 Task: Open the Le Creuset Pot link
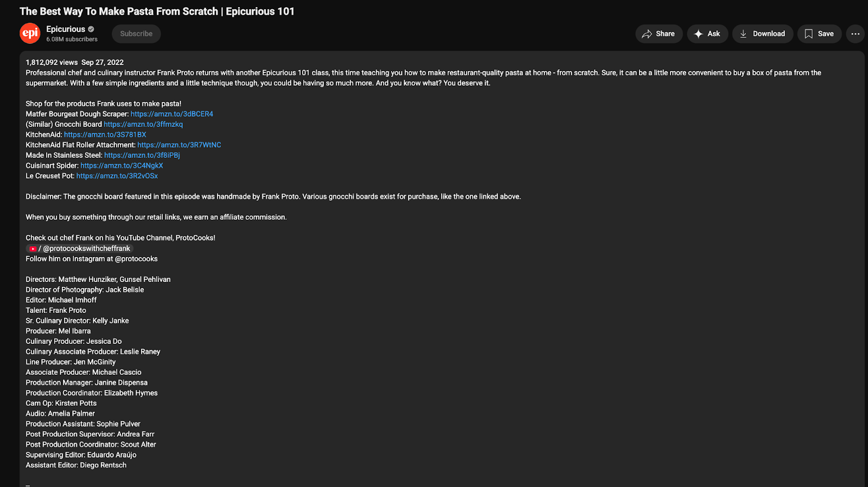117,176
